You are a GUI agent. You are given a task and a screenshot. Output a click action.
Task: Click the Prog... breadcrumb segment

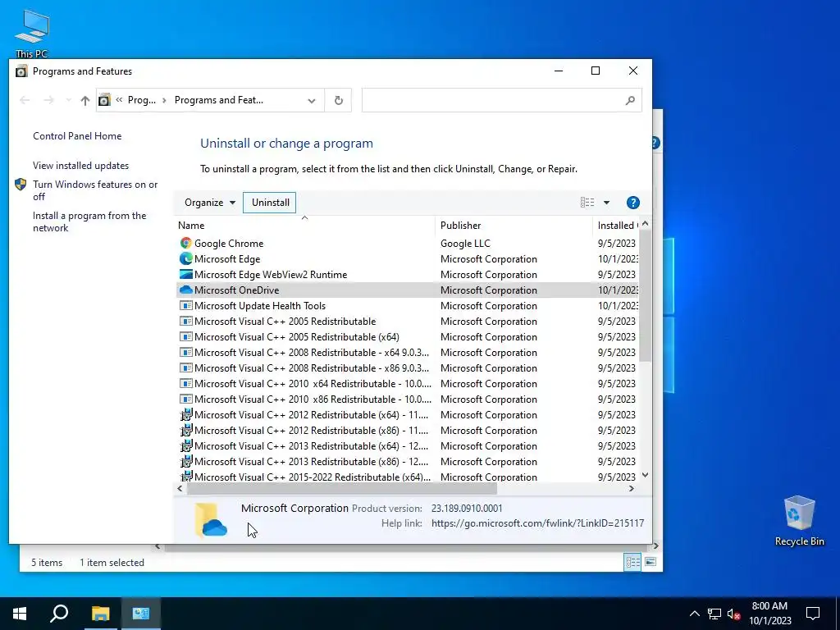141,100
